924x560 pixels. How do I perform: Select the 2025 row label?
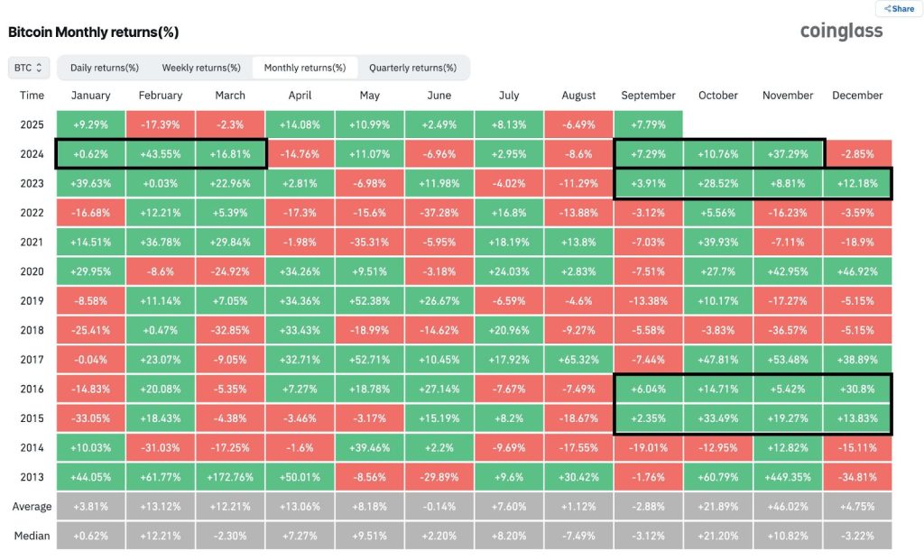(32, 124)
